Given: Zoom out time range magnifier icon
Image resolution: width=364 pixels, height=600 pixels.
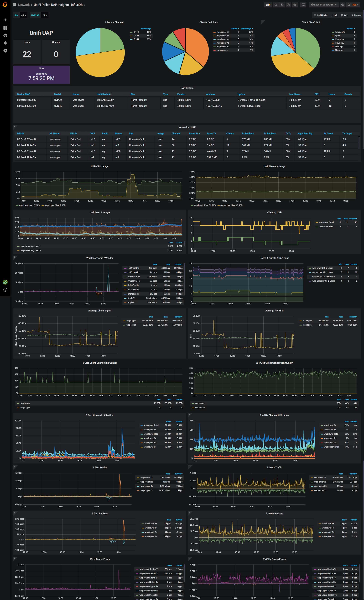Looking at the screenshot, I should click(x=342, y=5).
